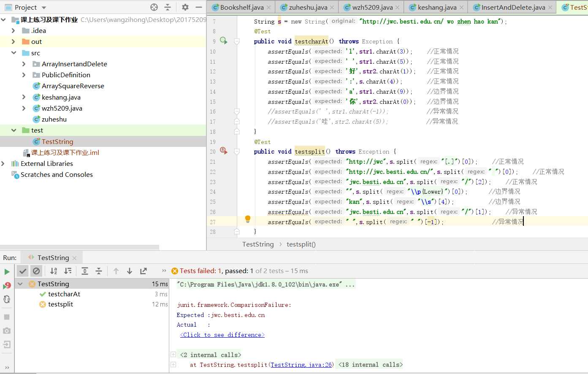The height and width of the screenshot is (374, 588).
Task: Click the locate/scroll from source crosshair icon
Action: [x=154, y=7]
